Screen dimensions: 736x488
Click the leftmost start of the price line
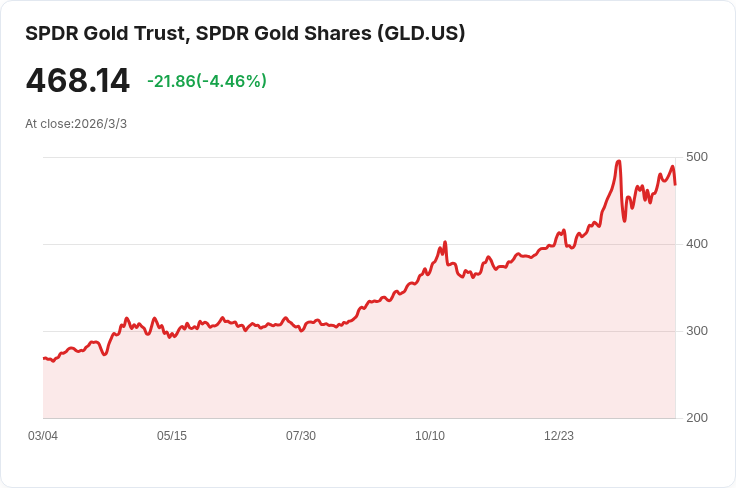click(44, 358)
